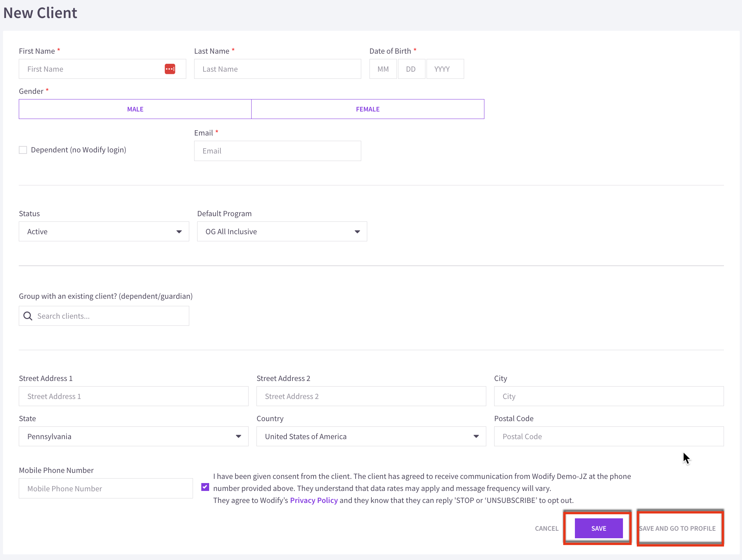The width and height of the screenshot is (742, 560).
Task: Focus the Mobile Phone Number field
Action: (x=106, y=489)
